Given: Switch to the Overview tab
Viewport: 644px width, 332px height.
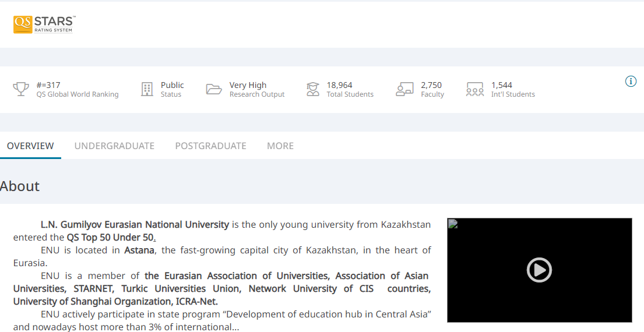Looking at the screenshot, I should pyautogui.click(x=30, y=146).
